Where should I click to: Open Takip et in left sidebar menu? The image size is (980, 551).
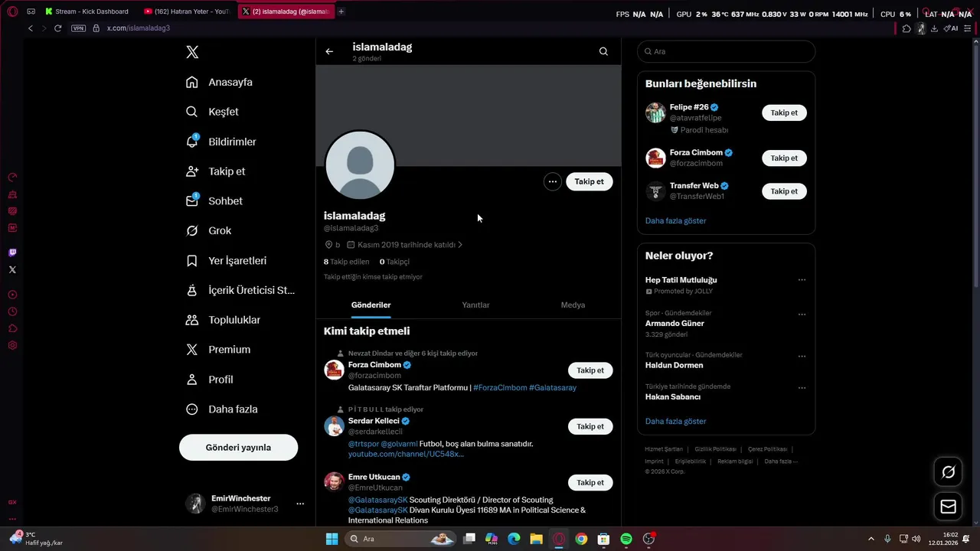(x=215, y=171)
